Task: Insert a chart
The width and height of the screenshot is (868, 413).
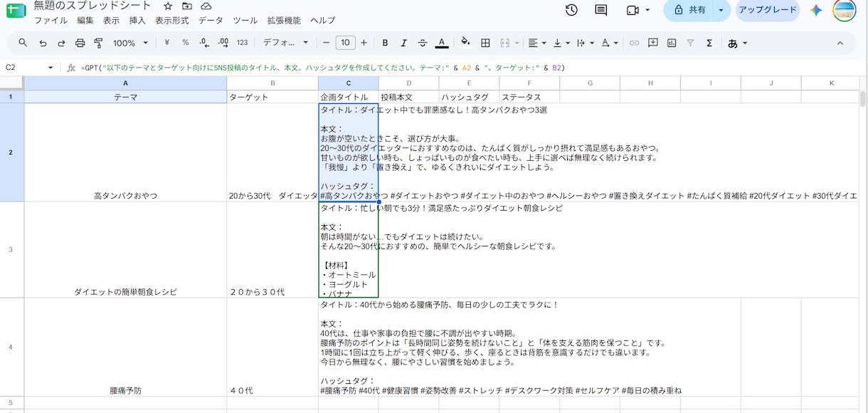Action: (x=672, y=43)
